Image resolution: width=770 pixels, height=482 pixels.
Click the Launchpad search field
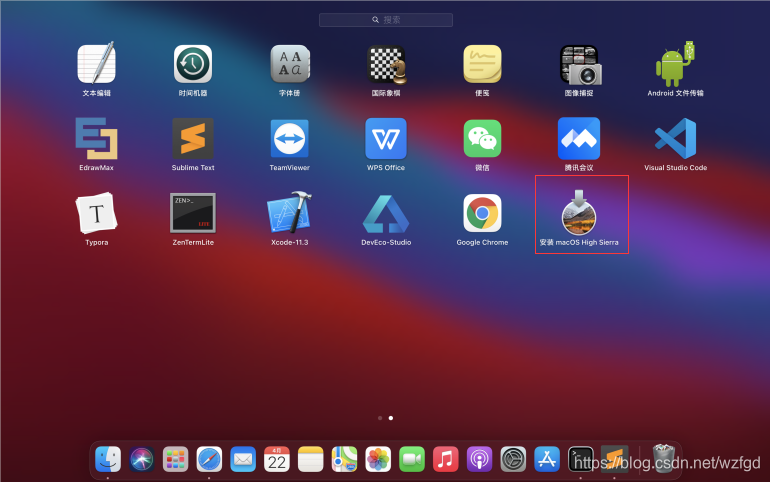point(386,20)
